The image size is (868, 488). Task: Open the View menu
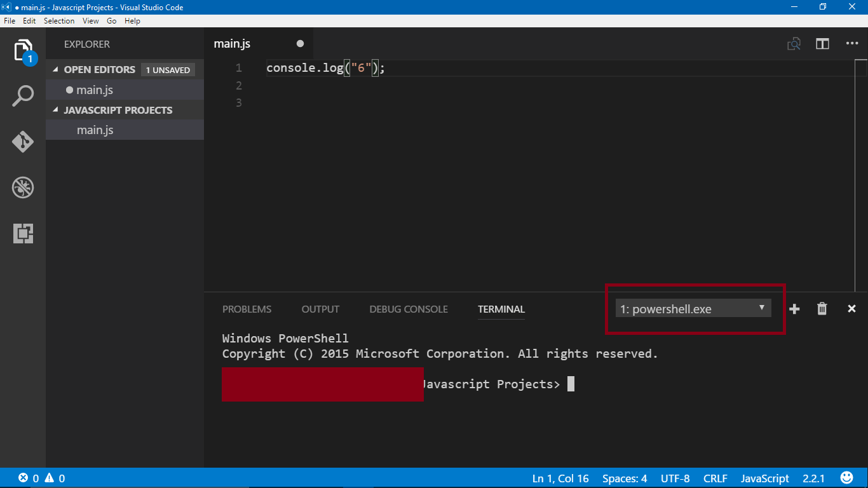(x=91, y=21)
